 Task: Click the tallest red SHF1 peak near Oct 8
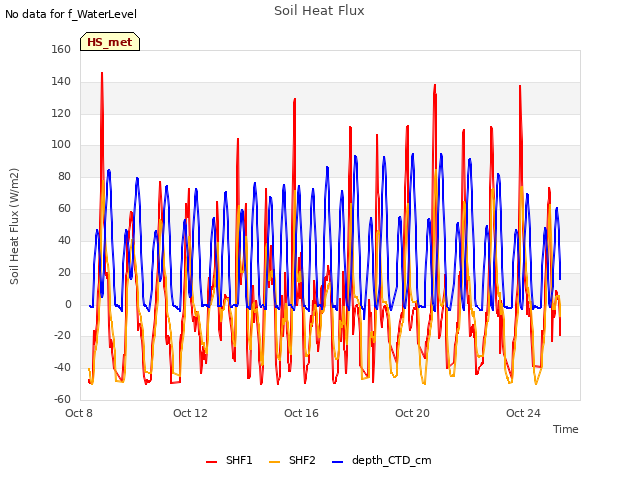(x=102, y=73)
